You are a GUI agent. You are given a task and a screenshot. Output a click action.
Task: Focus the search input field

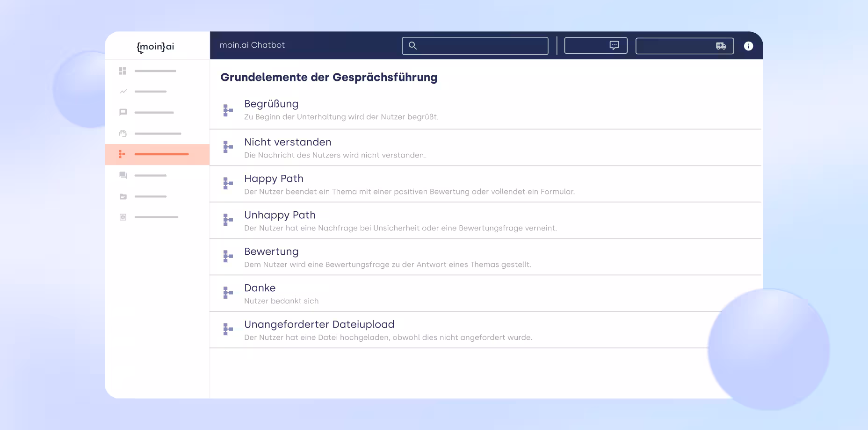click(475, 46)
